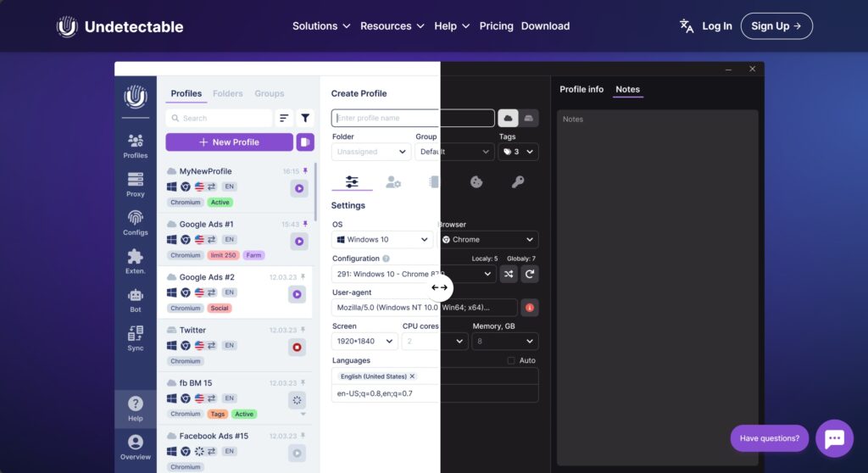Viewport: 868px width, 473px height.
Task: Open Help in the sidebar
Action: [x=135, y=409]
